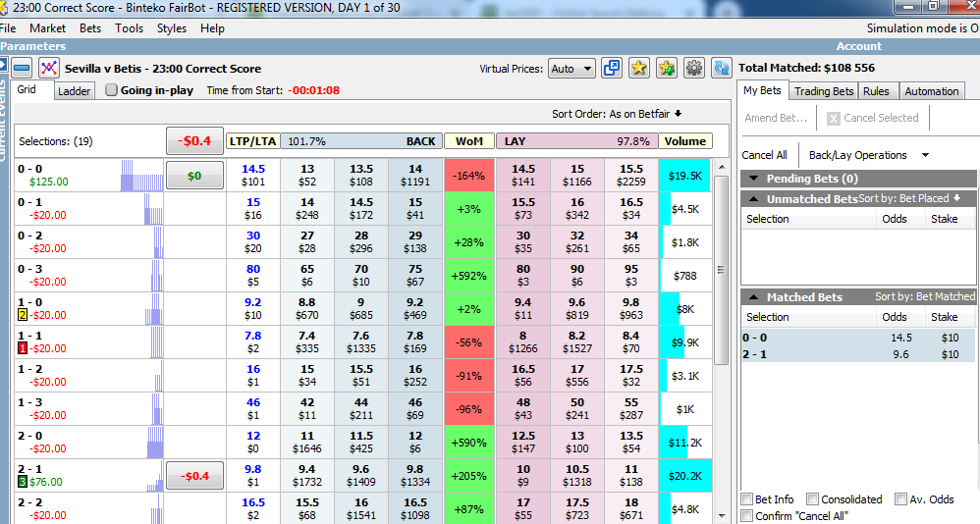
Task: Select the My Bets tab
Action: (762, 90)
